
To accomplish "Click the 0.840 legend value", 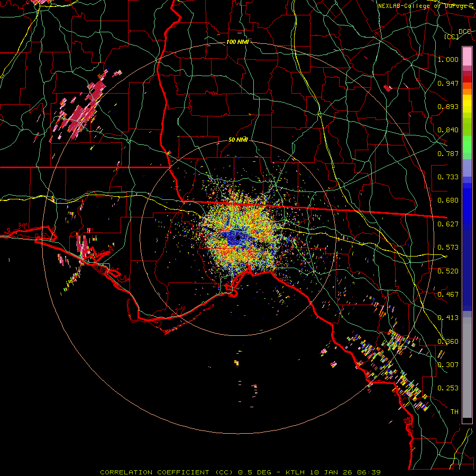I will click(448, 130).
